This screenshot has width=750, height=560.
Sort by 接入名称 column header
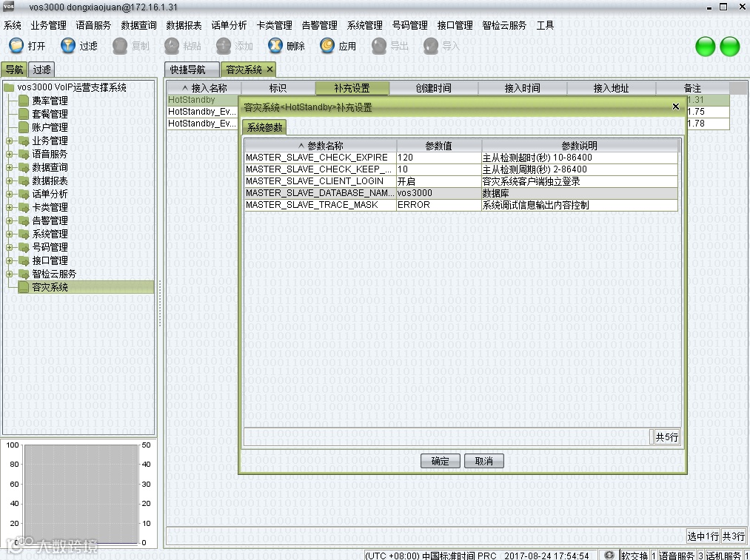tap(205, 88)
